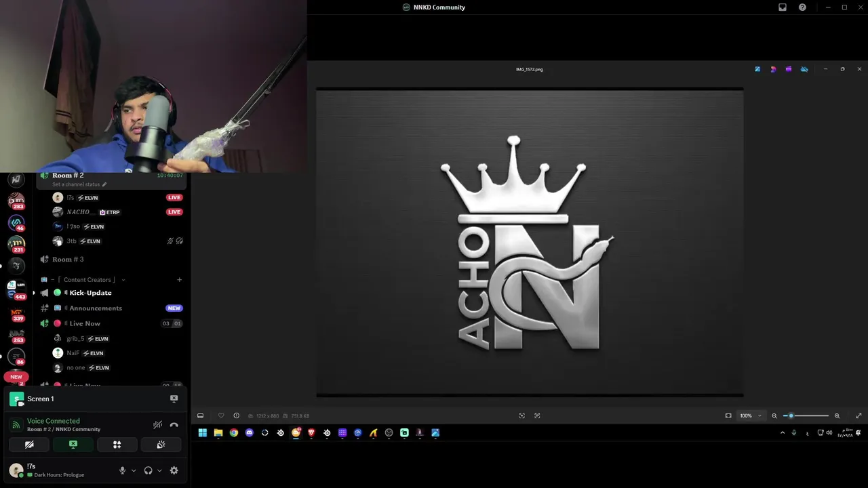Turn on camera in voice panel
This screenshot has height=488, width=868.
click(x=29, y=445)
